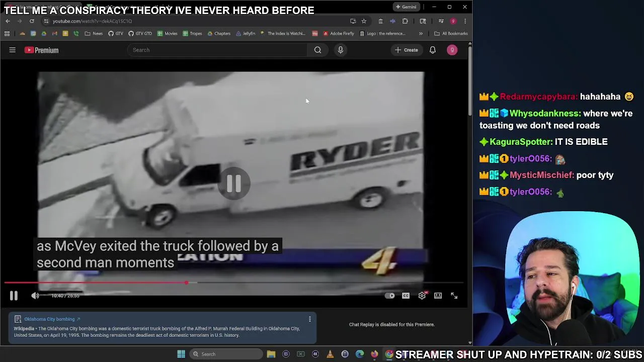Click Windows Start button on taskbar
644x362 pixels.
(x=181, y=354)
